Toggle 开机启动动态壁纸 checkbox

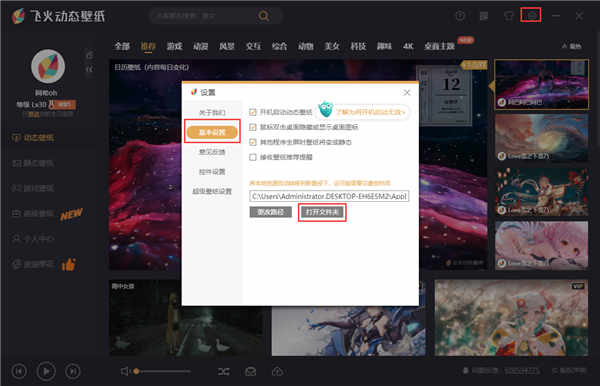[253, 112]
